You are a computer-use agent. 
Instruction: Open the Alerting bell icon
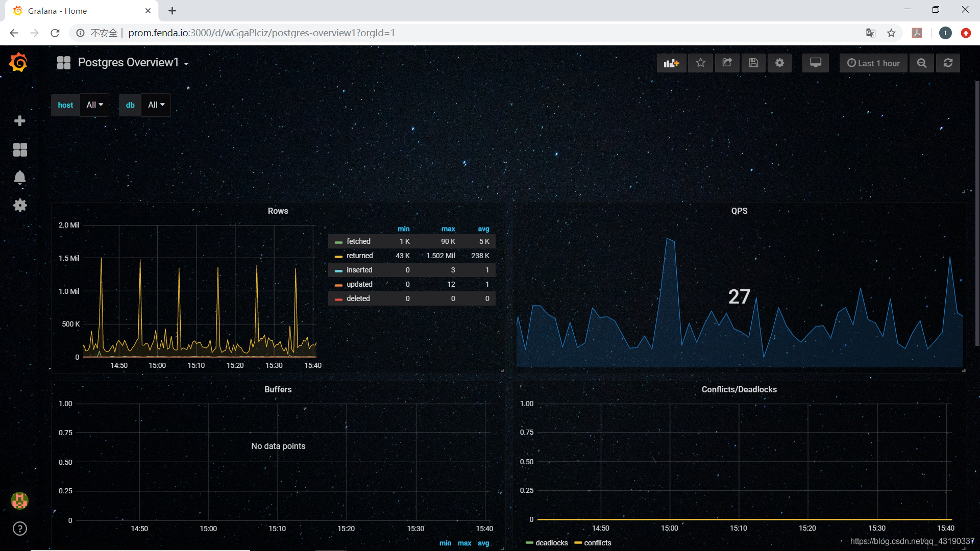[20, 178]
